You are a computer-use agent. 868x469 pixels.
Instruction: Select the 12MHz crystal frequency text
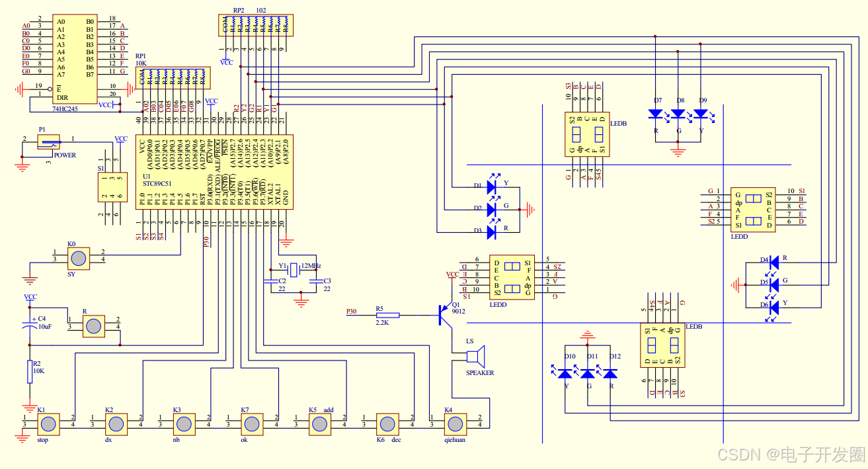311,265
